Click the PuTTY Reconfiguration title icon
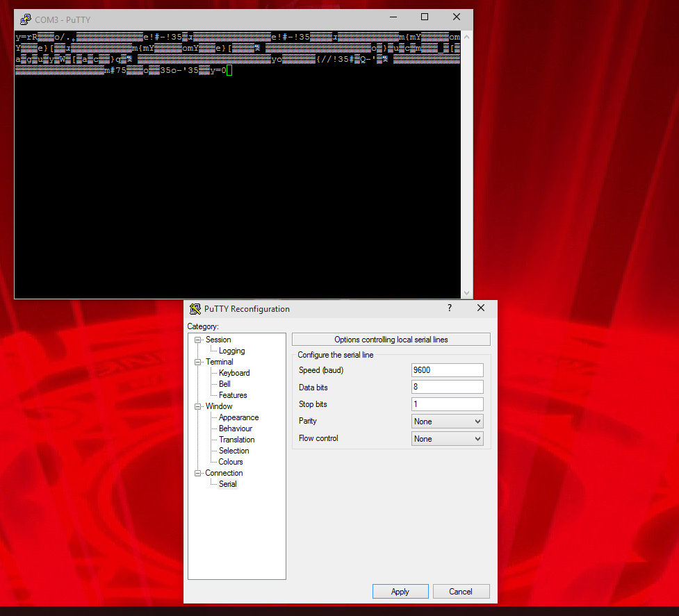The height and width of the screenshot is (616, 679). click(x=195, y=309)
